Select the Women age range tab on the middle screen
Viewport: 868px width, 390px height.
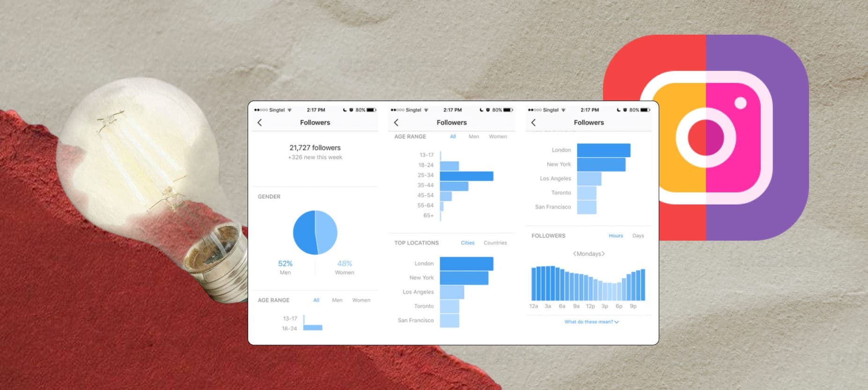pos(498,137)
